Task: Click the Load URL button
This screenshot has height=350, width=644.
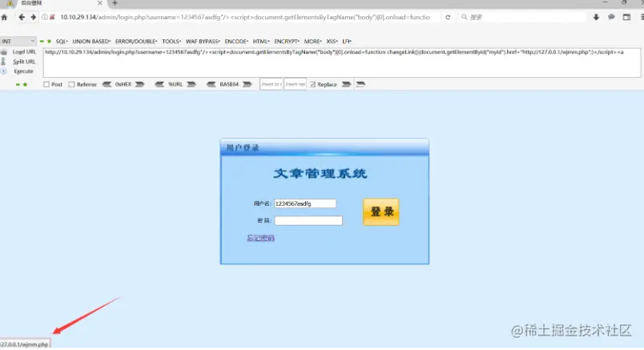Action: click(24, 52)
